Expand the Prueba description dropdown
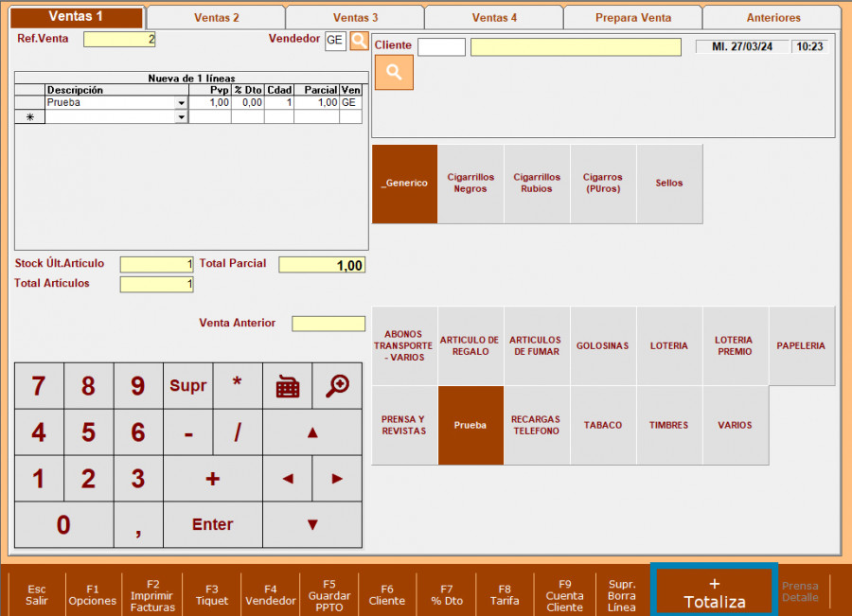Screen dimensions: 852x616 pos(181,103)
